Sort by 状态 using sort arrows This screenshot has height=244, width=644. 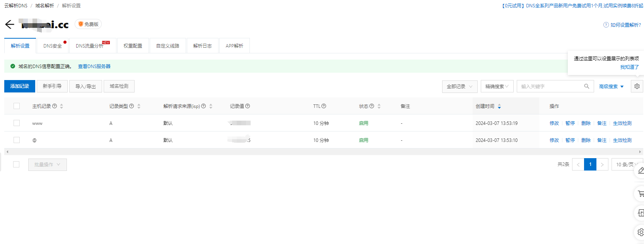[x=379, y=106]
